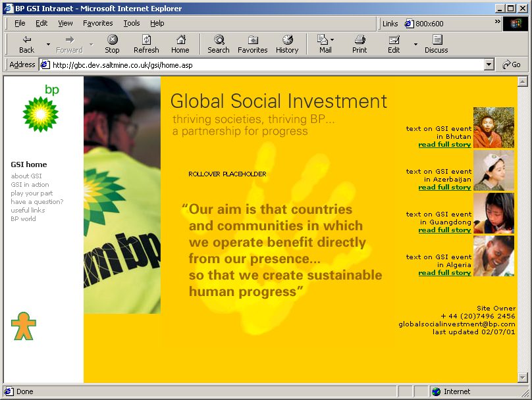The height and width of the screenshot is (400, 532).
Task: Click the vertical scrollbar down arrow
Action: tap(523, 377)
